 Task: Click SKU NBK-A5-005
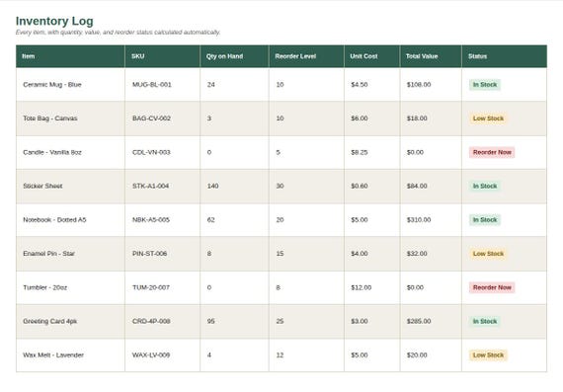coord(151,219)
